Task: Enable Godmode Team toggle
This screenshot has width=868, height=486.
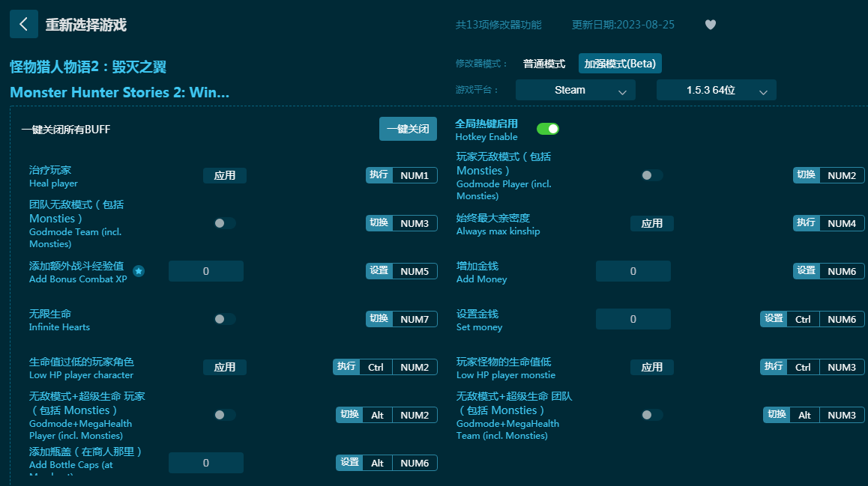Action: [224, 223]
